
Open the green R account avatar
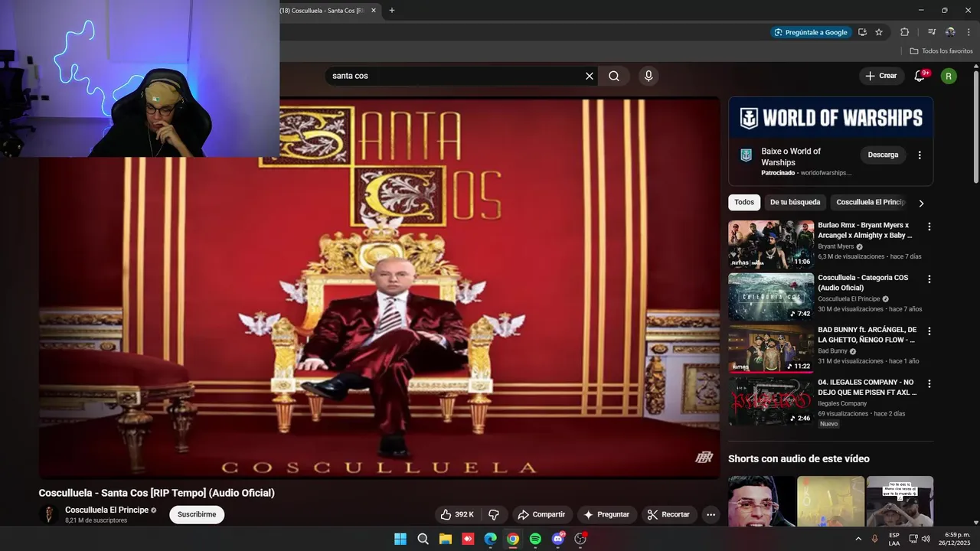pos(949,76)
